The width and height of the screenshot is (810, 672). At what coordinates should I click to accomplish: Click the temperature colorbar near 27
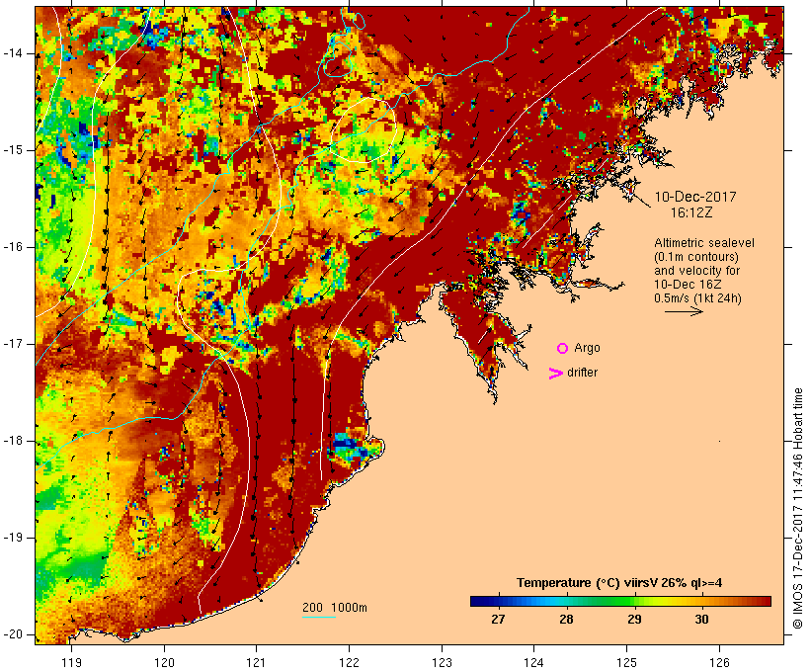pyautogui.click(x=498, y=601)
